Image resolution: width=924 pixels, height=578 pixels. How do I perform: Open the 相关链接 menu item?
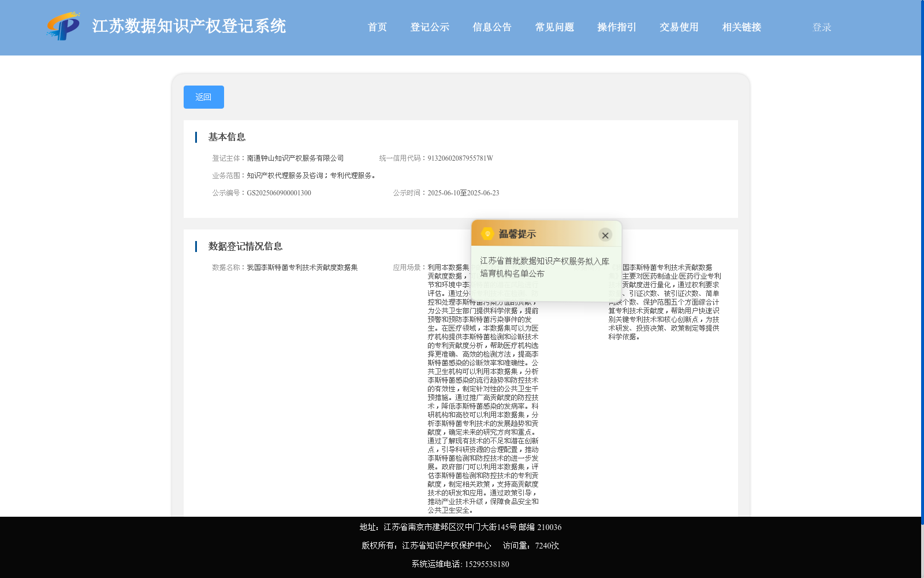pos(742,27)
